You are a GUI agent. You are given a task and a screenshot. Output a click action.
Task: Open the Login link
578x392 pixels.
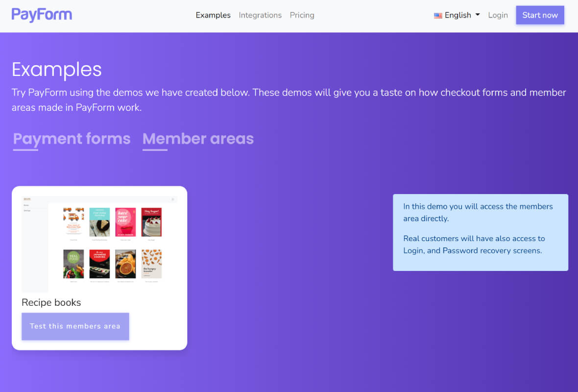(x=498, y=15)
